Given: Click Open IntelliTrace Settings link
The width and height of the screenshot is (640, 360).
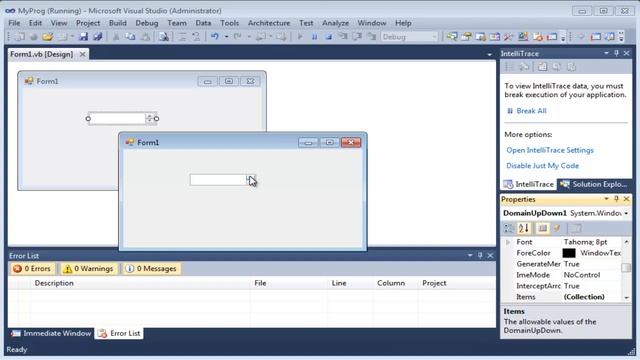Looking at the screenshot, I should [x=550, y=150].
